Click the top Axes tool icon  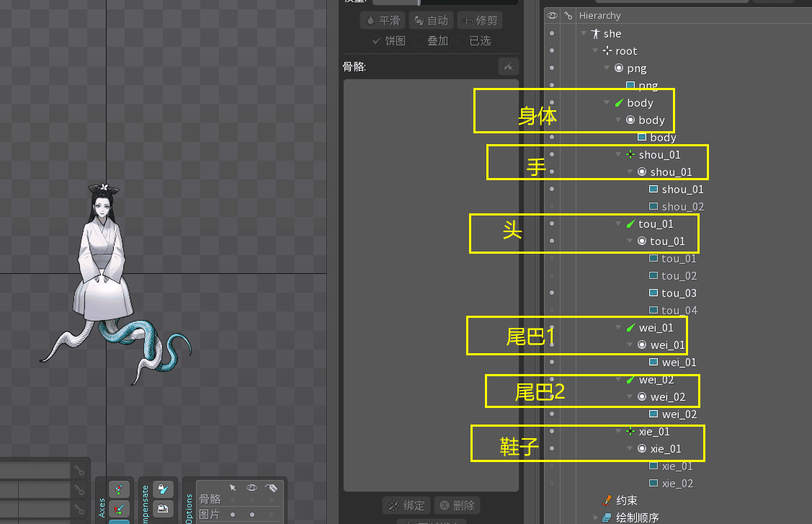pyautogui.click(x=119, y=489)
